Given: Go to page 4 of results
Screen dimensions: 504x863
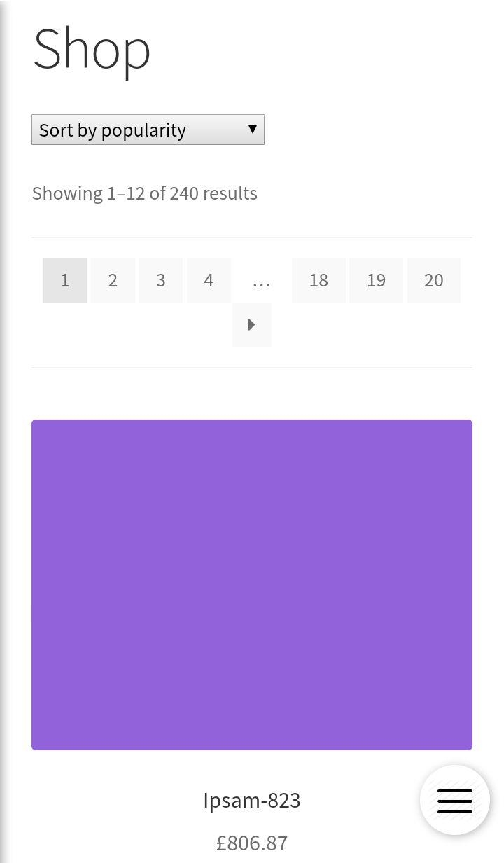Looking at the screenshot, I should coord(209,280).
